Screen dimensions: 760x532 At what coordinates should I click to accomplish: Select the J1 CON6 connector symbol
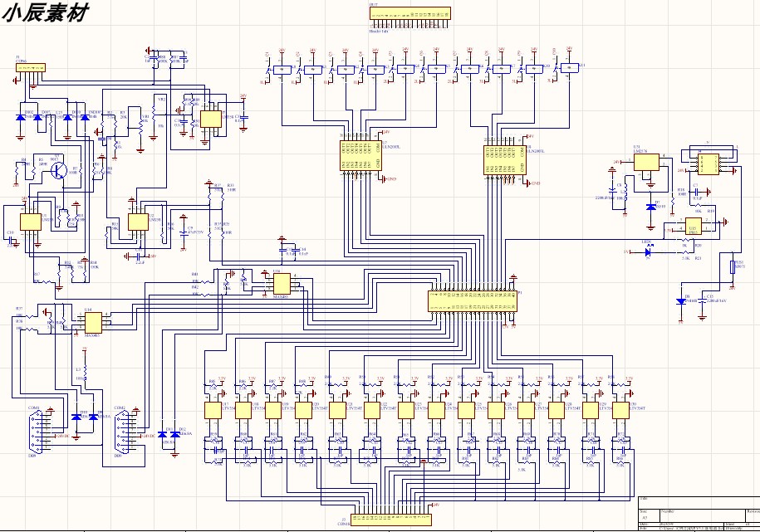[30, 68]
